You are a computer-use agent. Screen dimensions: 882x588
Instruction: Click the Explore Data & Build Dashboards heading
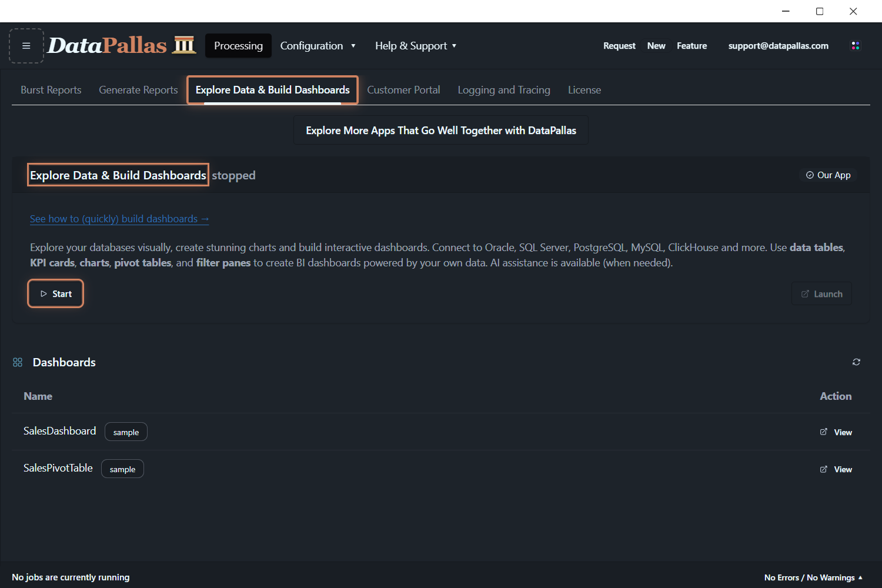click(x=118, y=175)
